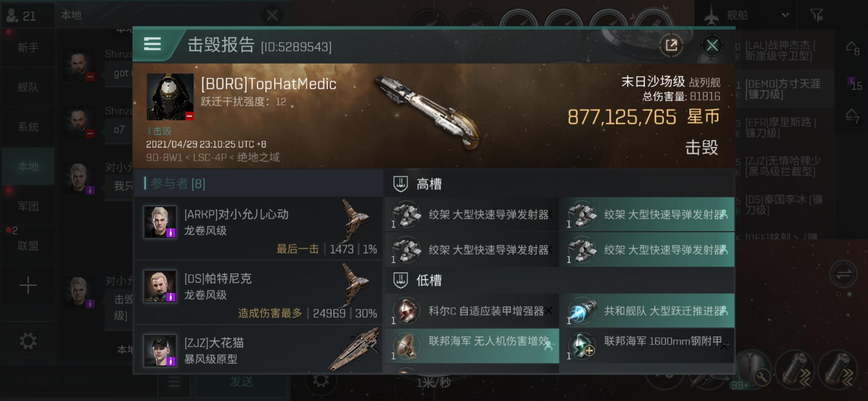Share kill report via export icon

671,45
